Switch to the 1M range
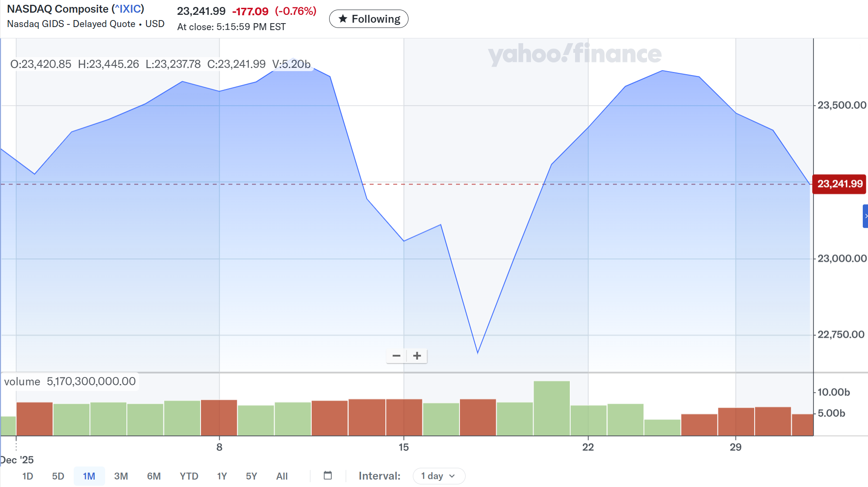 click(x=89, y=476)
